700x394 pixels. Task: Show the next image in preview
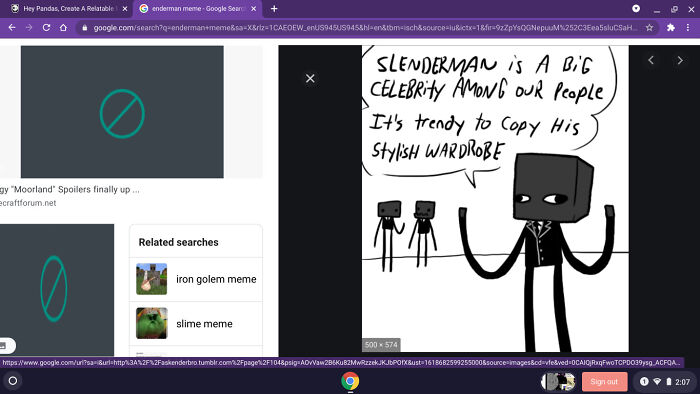click(680, 60)
